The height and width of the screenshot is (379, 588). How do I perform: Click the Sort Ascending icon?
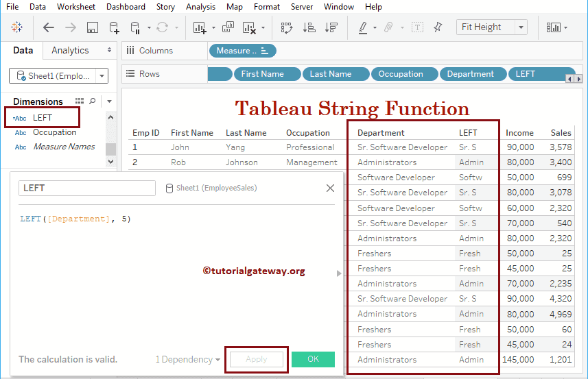309,27
